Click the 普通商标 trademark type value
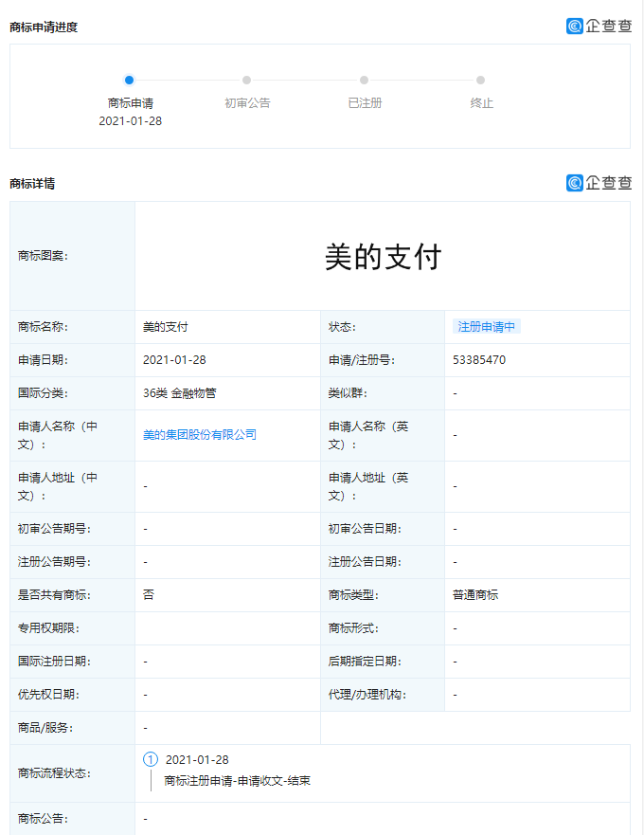The height and width of the screenshot is (835, 644). [x=475, y=595]
